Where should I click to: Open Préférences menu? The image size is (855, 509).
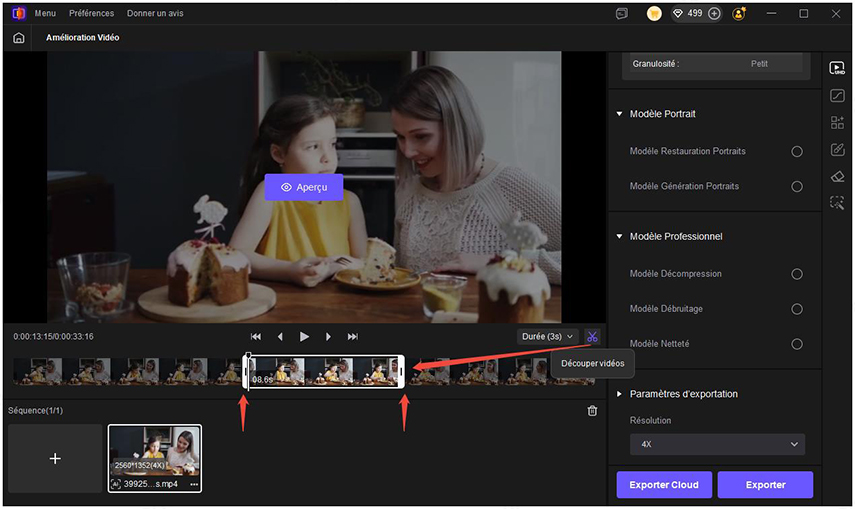pos(92,13)
